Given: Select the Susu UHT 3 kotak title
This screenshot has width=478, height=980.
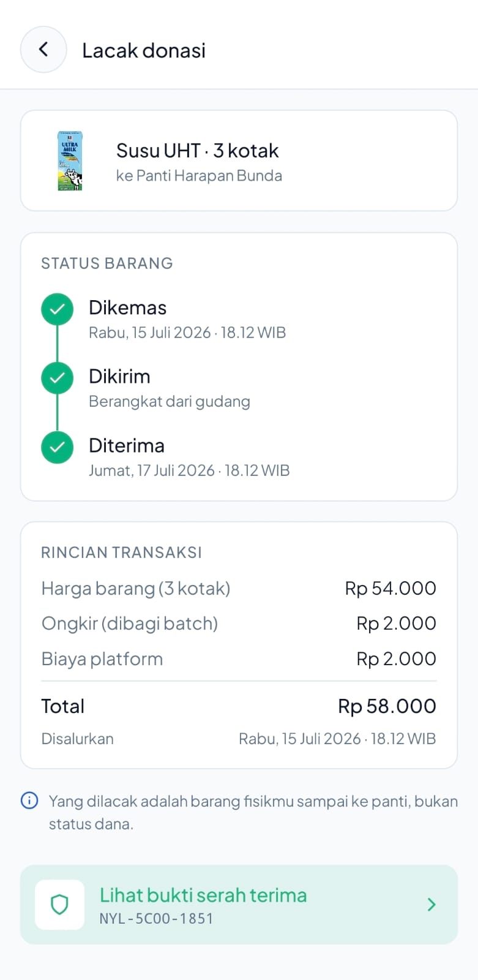Looking at the screenshot, I should (198, 151).
